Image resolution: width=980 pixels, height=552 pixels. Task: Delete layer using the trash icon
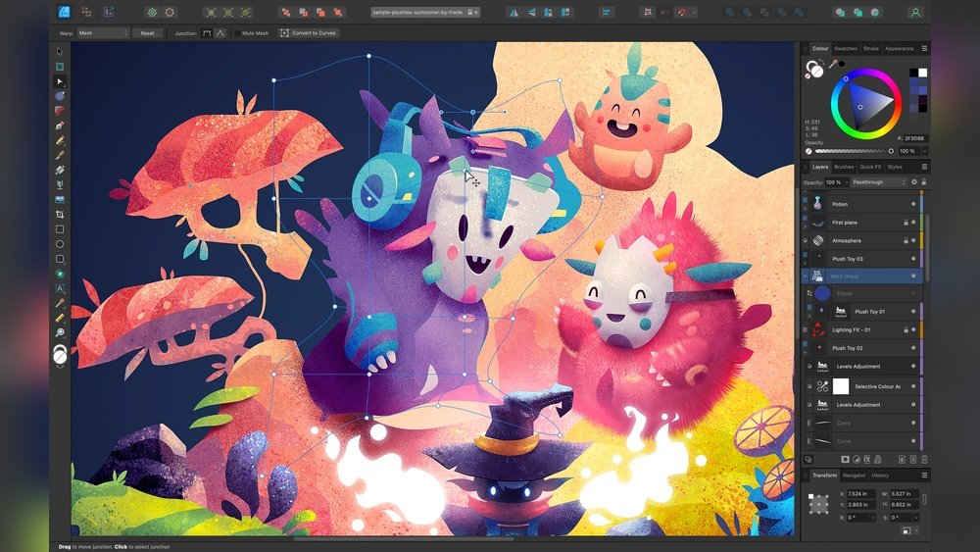tap(924, 459)
